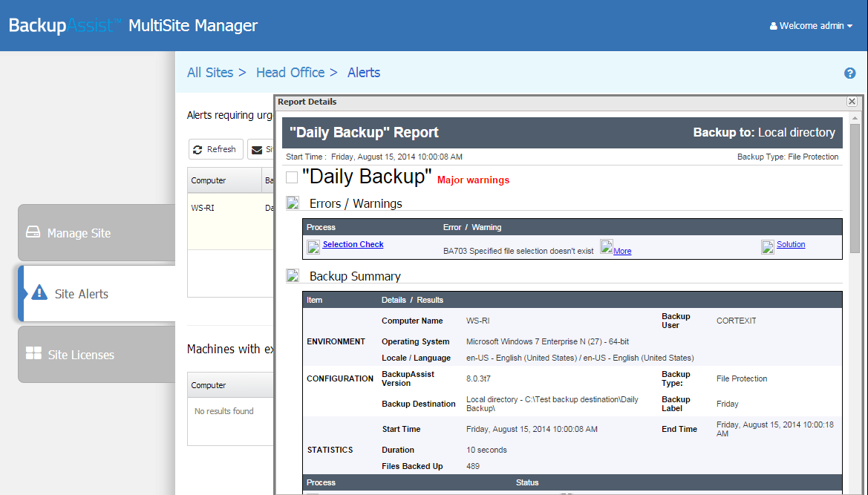Click the CORTEXIT backup user value
868x495 pixels.
(x=737, y=321)
